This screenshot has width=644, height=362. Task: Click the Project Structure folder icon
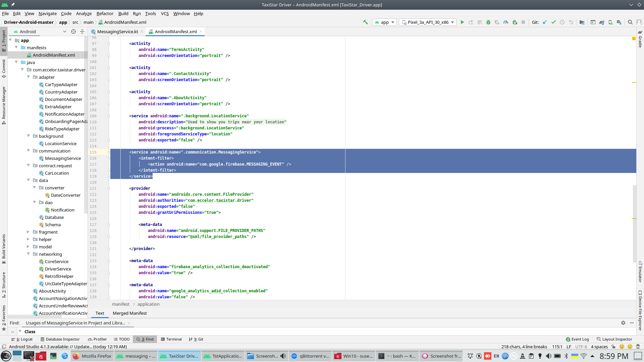[582, 22]
